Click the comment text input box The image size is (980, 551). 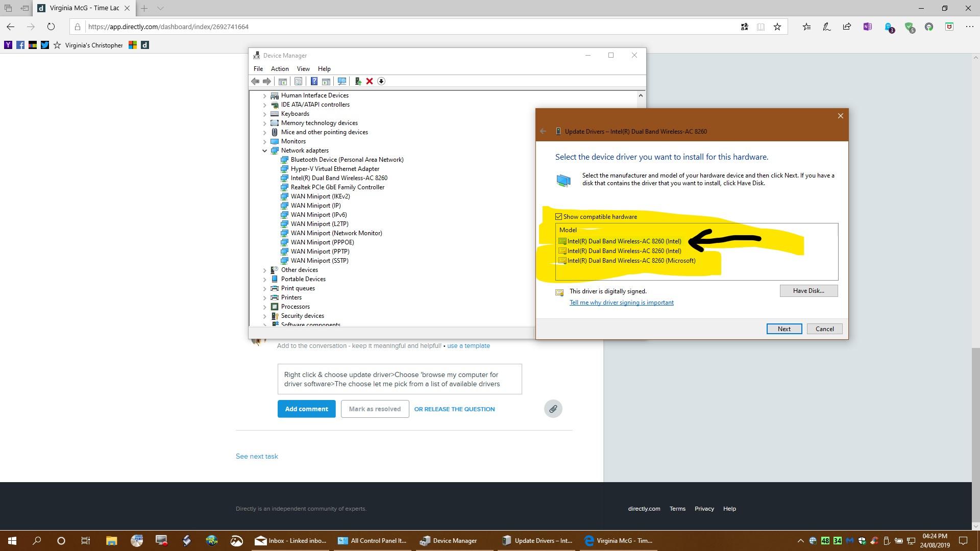point(400,379)
